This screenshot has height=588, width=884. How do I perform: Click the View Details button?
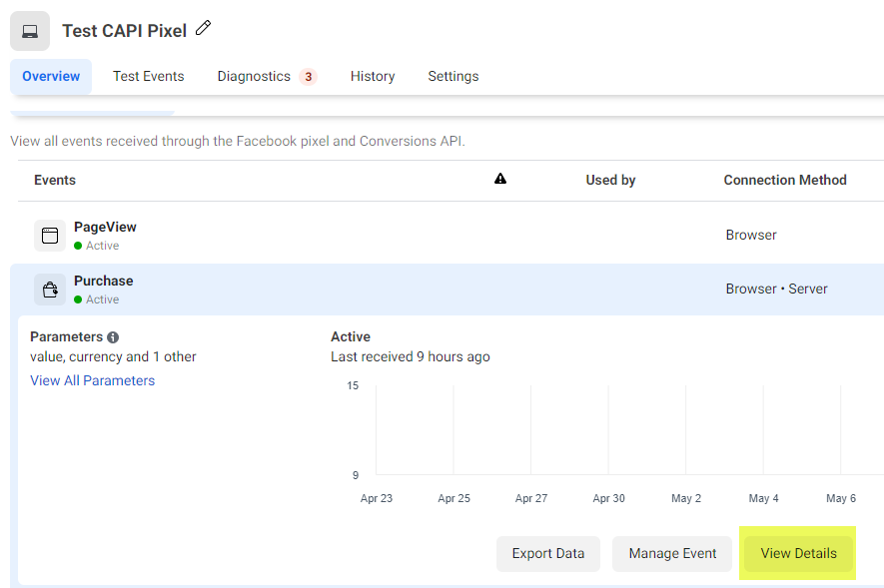[x=798, y=554]
